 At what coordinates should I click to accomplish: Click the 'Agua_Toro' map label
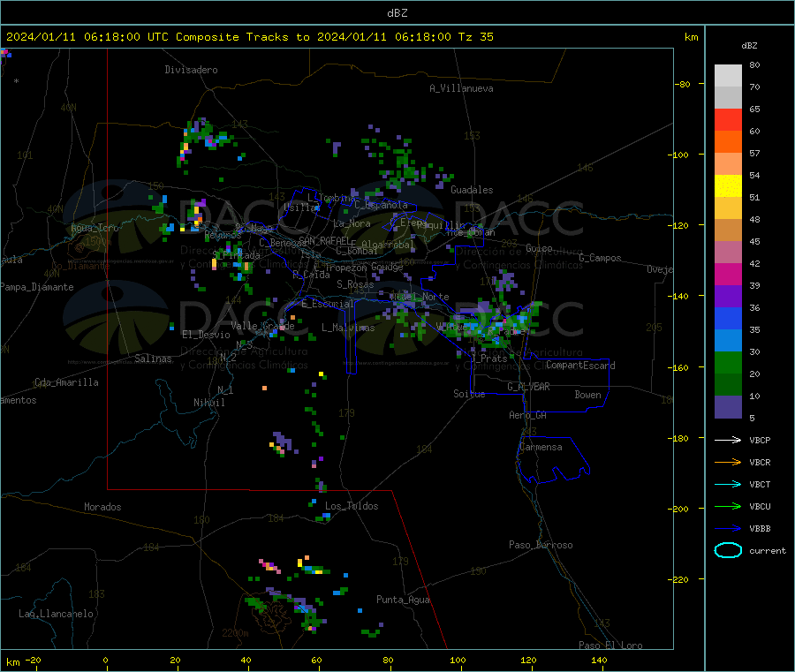(x=95, y=229)
